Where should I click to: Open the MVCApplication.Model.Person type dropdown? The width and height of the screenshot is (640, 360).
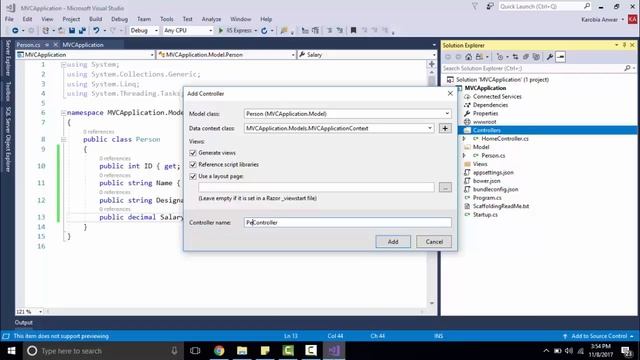click(227, 55)
